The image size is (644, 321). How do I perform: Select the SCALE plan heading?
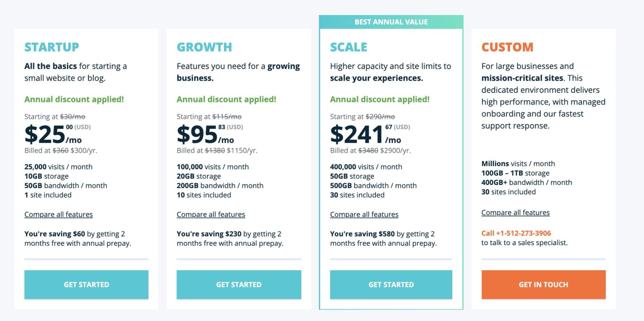348,47
